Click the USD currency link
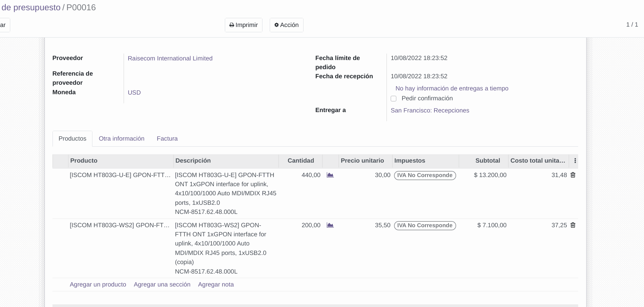The width and height of the screenshot is (644, 307). 134,93
